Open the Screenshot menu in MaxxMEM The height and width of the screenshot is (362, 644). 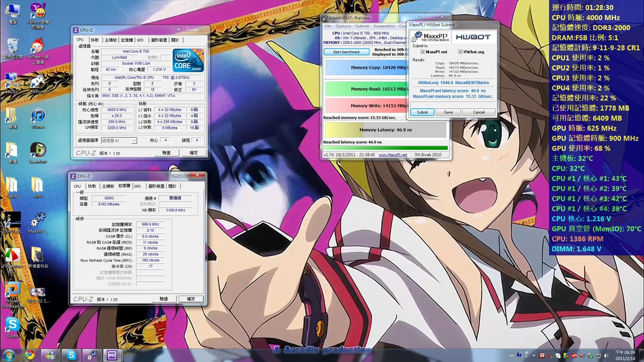click(384, 26)
